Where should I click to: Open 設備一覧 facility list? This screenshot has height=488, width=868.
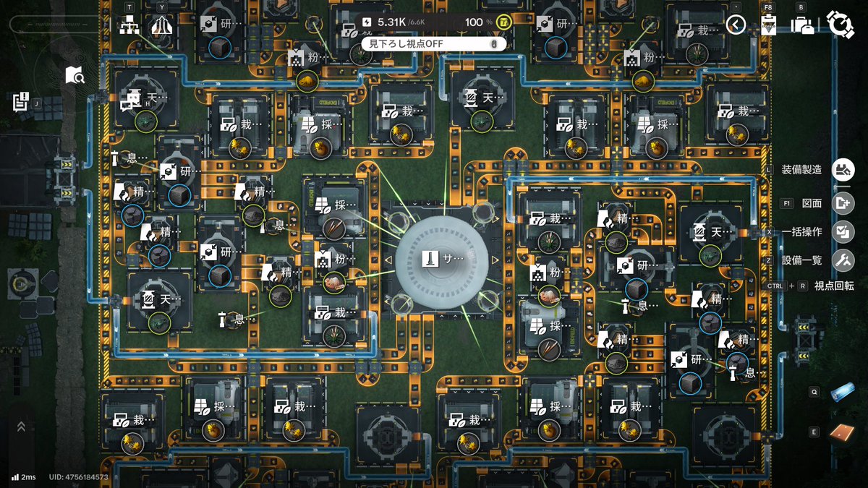click(x=843, y=260)
